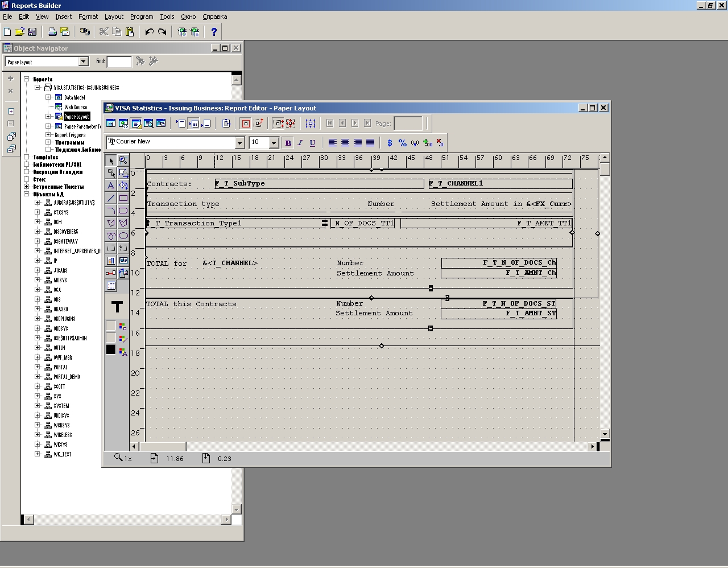Screen dimensions: 728x568
Task: Toggle the Trailer Section button
Action: pyautogui.click(x=206, y=123)
